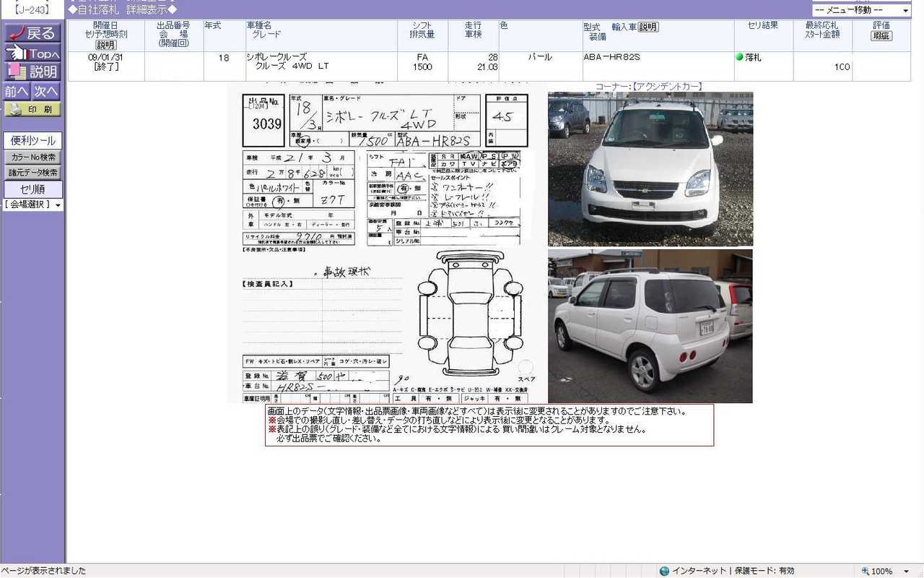The image size is (924, 578).
Task: Open the カラーNo検索 color search tool
Action: (32, 157)
